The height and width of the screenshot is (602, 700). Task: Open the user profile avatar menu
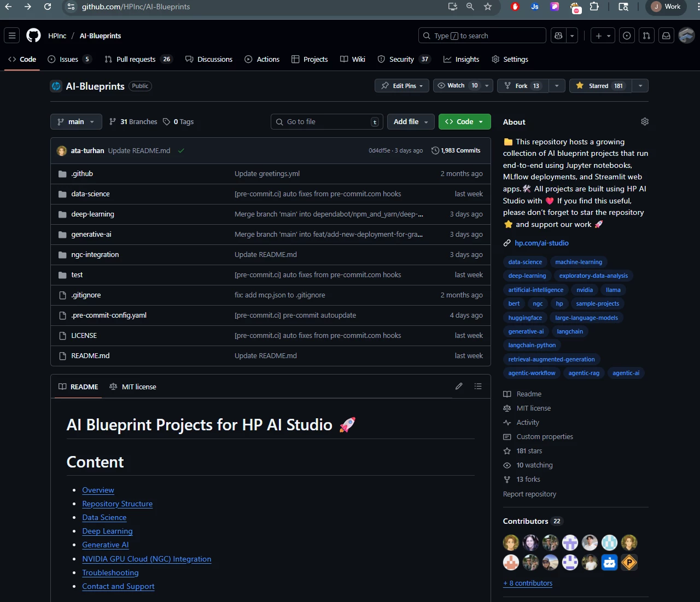coord(686,36)
